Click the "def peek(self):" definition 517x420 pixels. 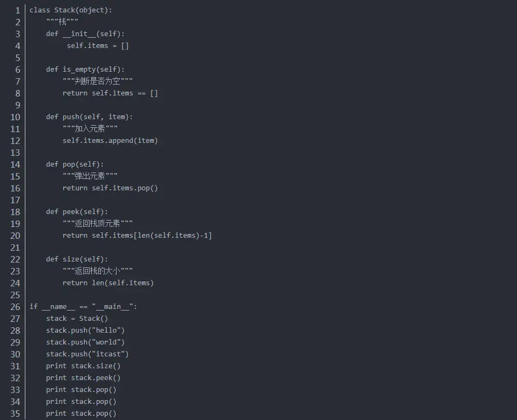(77, 212)
